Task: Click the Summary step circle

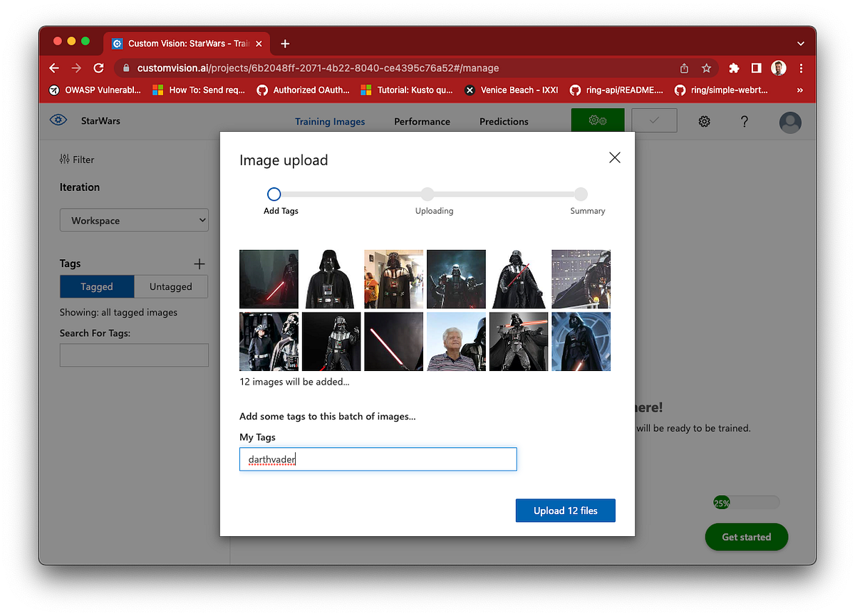Action: pos(581,194)
